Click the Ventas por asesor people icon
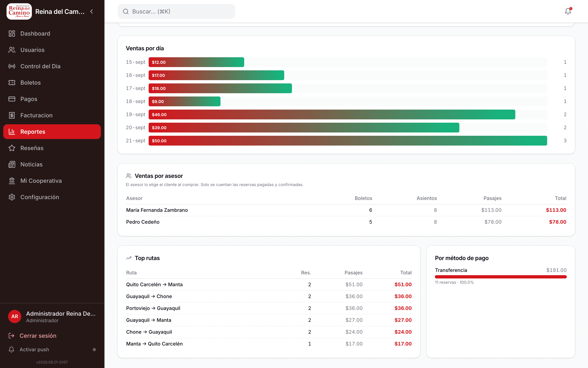Viewport: 588px width, 368px height. [129, 176]
